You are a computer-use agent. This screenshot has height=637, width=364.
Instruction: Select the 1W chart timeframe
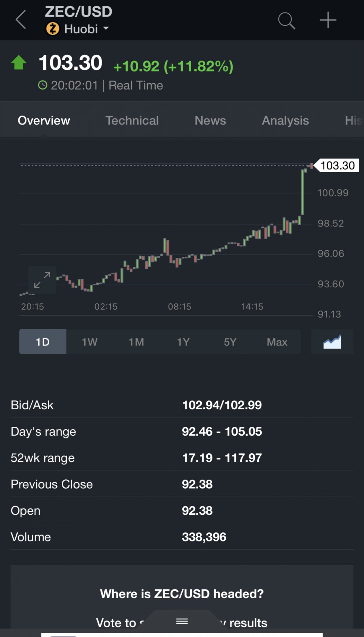coord(89,342)
